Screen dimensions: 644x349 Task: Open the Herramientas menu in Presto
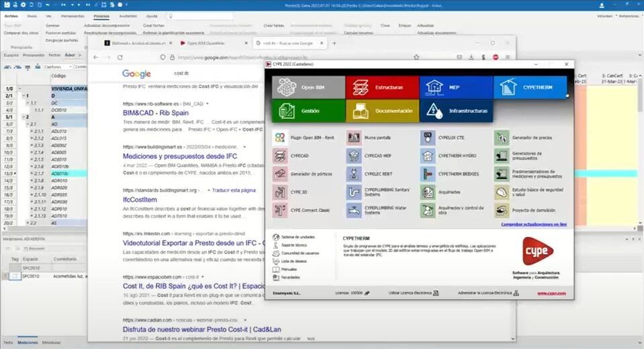click(73, 15)
